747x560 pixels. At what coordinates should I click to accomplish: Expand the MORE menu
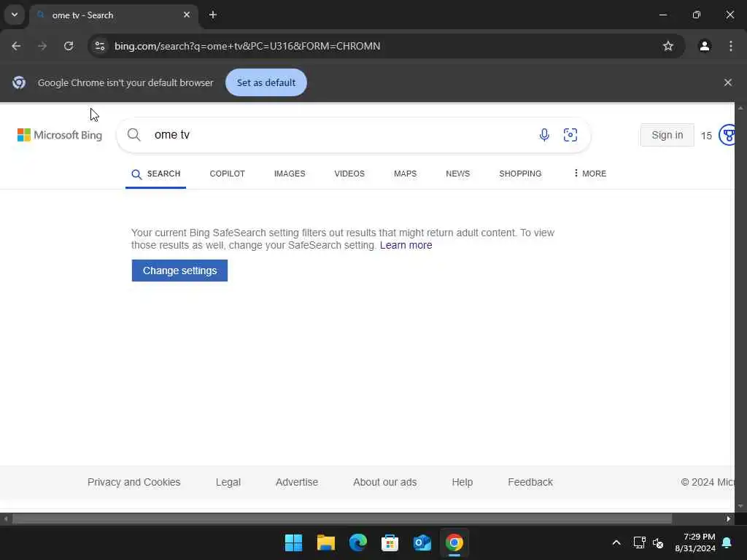coord(589,174)
